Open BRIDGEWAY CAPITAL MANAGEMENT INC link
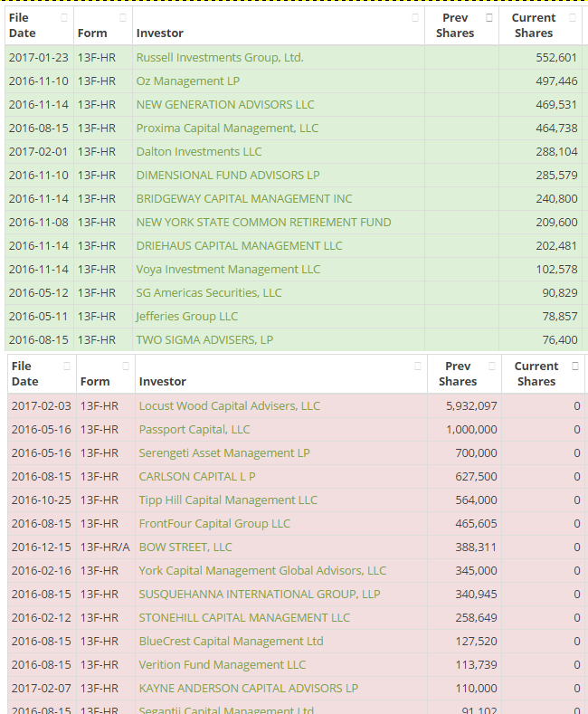 [244, 199]
